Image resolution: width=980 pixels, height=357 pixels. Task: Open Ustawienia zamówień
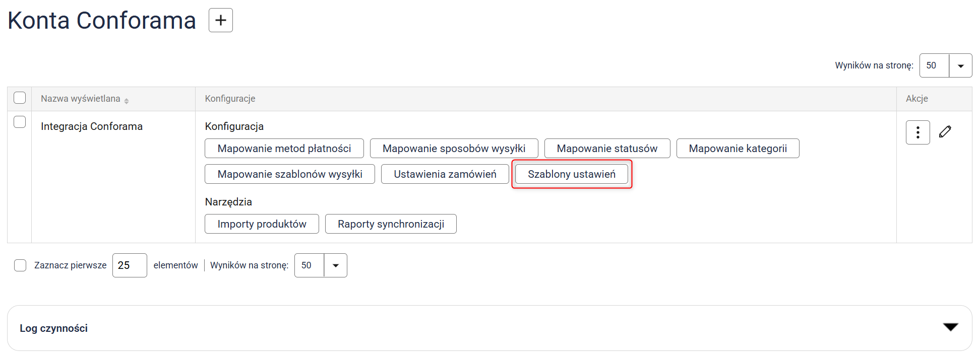tap(445, 174)
